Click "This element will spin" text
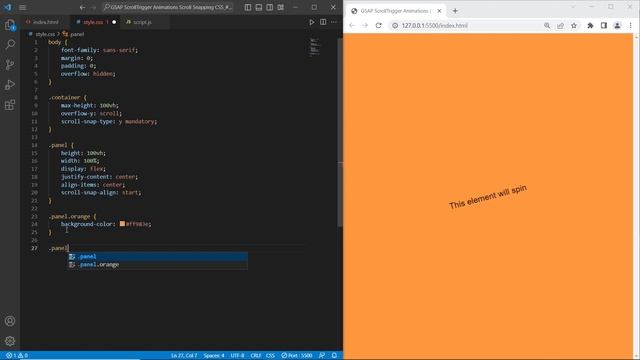This screenshot has width=640, height=360. 488,196
